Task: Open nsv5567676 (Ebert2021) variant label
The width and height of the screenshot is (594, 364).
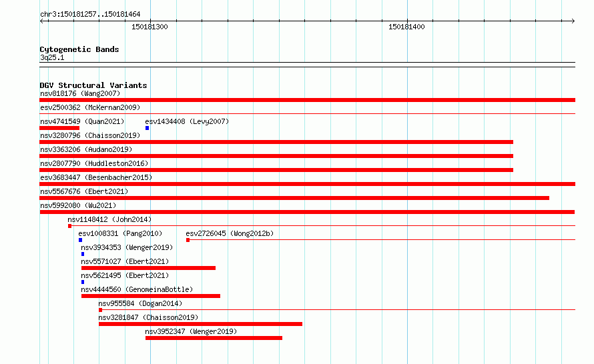Action: click(x=84, y=191)
